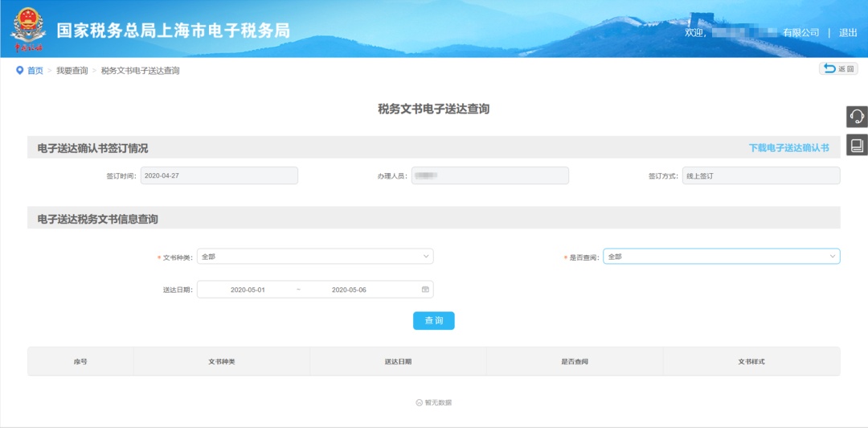The image size is (868, 428).
Task: Open the headset customer service icon
Action: point(857,117)
